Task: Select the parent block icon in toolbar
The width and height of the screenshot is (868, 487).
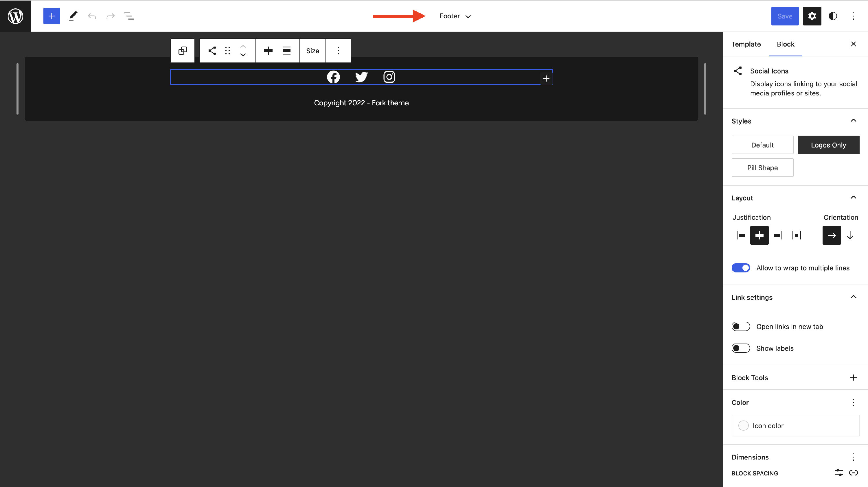Action: pos(183,51)
